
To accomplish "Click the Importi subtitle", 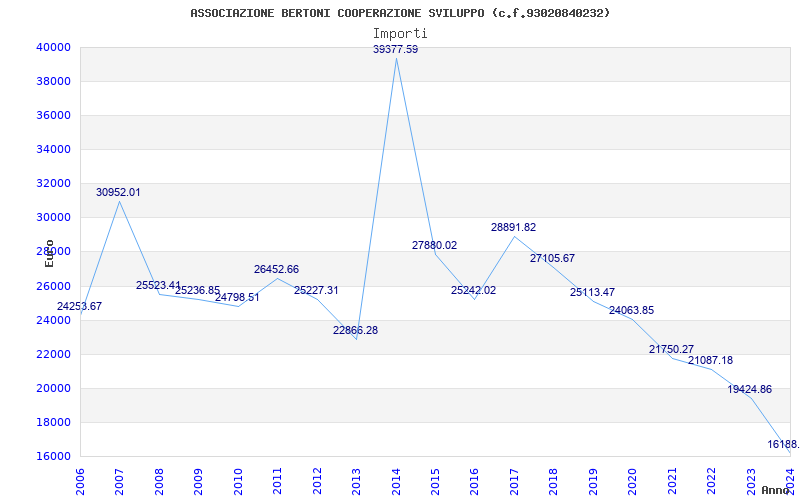I will (x=400, y=34).
